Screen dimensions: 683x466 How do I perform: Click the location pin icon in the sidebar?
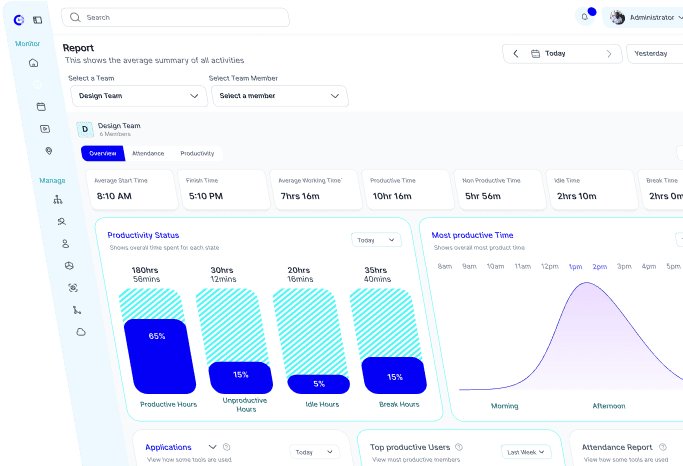[x=48, y=151]
